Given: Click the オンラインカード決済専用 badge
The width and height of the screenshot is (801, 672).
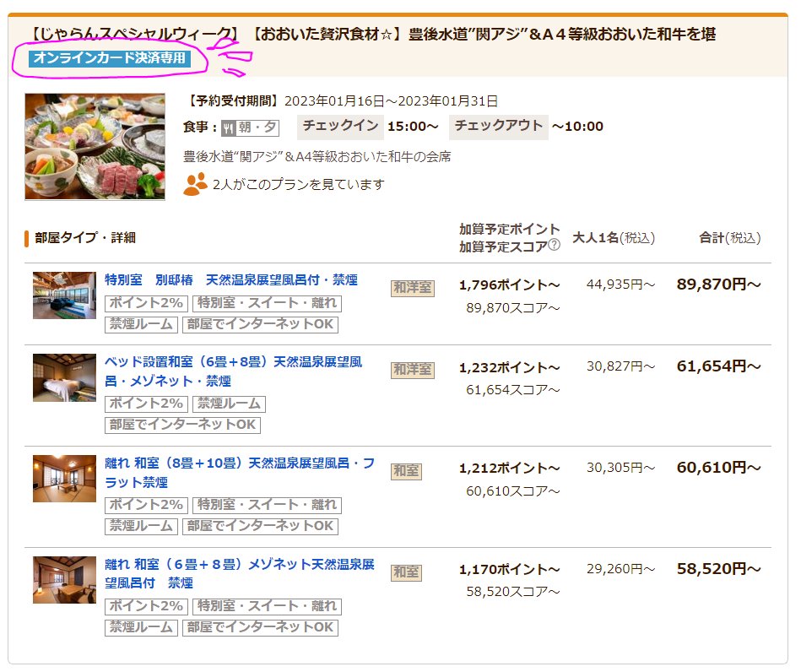Looking at the screenshot, I should click(110, 58).
